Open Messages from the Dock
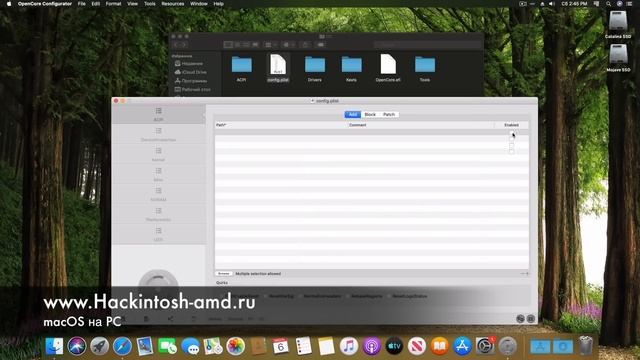Screen dimensions: 640x360 [x=190, y=346]
